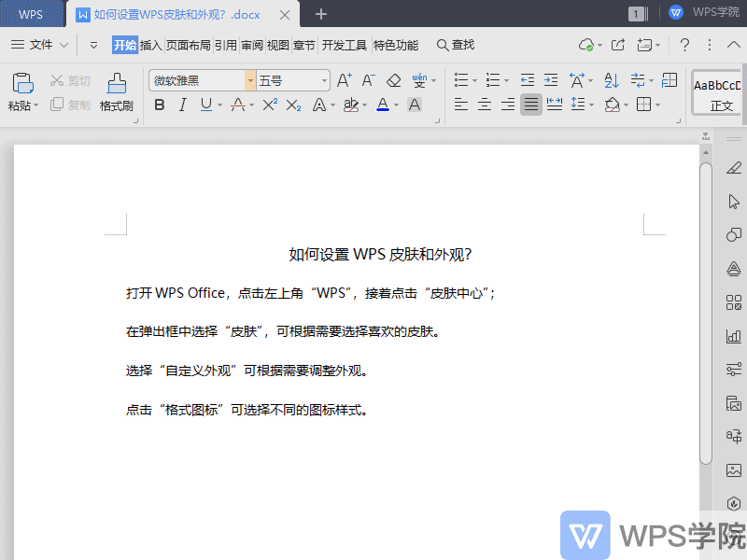Image resolution: width=747 pixels, height=560 pixels.
Task: Click the grayed Cut (剪切) button
Action: point(70,80)
